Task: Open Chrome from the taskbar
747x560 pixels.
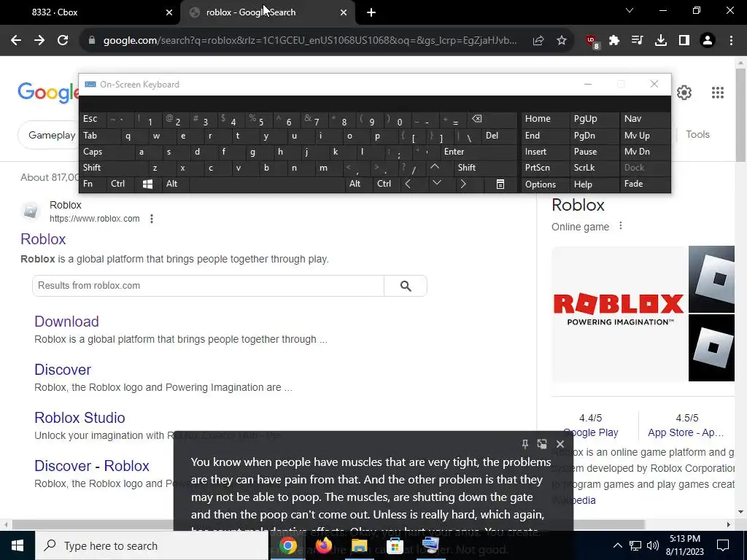Action: 287,545
